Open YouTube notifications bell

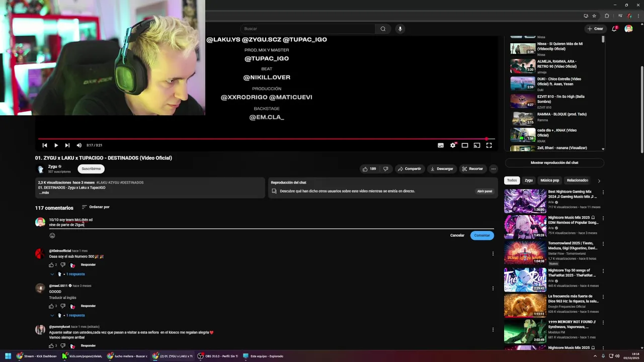(614, 29)
